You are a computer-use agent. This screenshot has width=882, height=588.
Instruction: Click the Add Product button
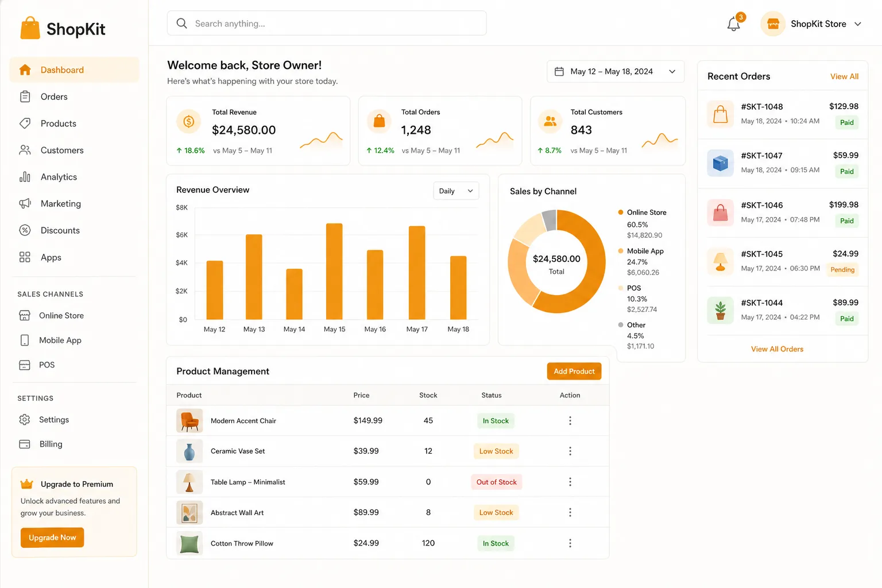[x=574, y=372]
